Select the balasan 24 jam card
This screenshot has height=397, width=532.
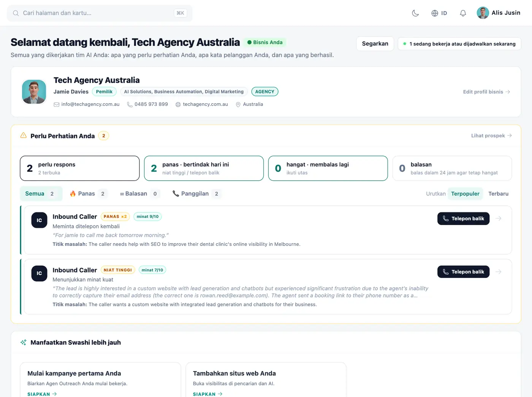[x=452, y=168]
